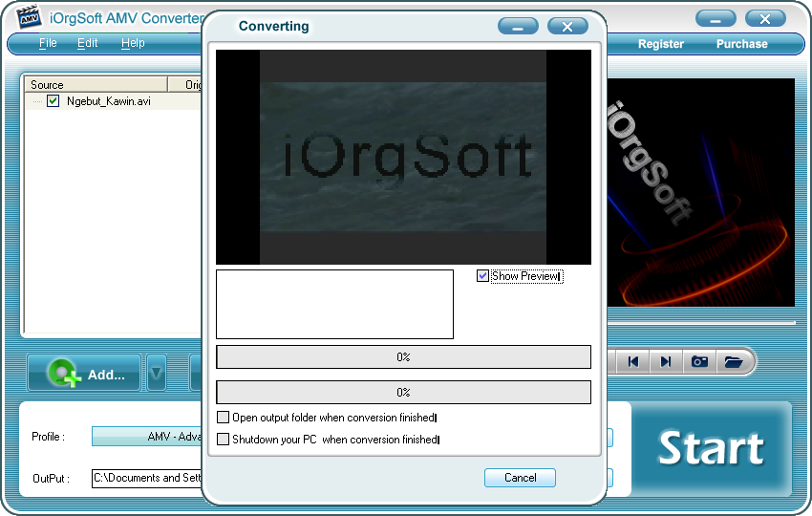Viewport: 812px width, 516px height.
Task: Open the Help menu
Action: 133,43
